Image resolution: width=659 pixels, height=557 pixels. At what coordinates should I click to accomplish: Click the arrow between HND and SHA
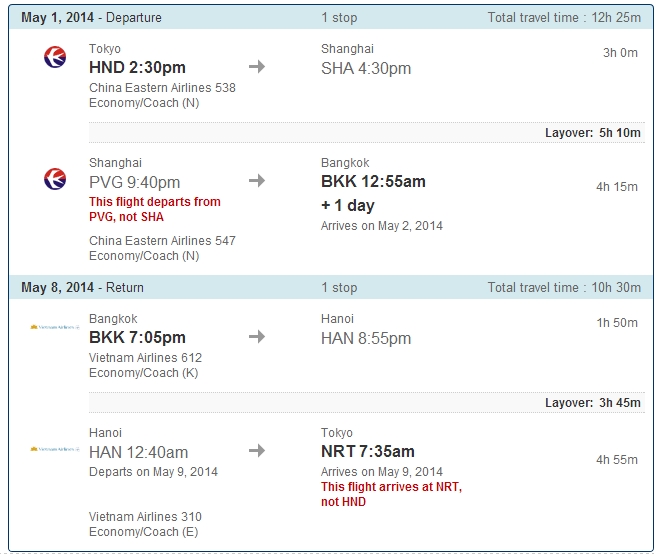click(257, 67)
